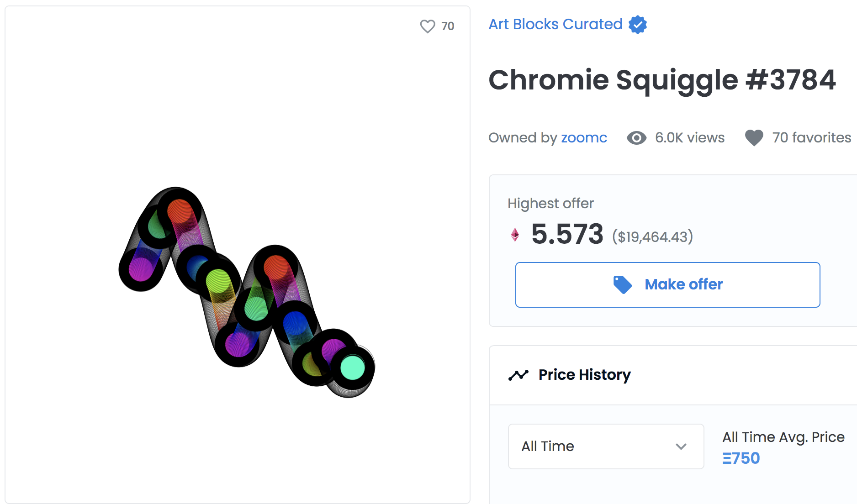Screen dimensions: 857x504
Task: Click the 70 favorites text
Action: point(811,138)
